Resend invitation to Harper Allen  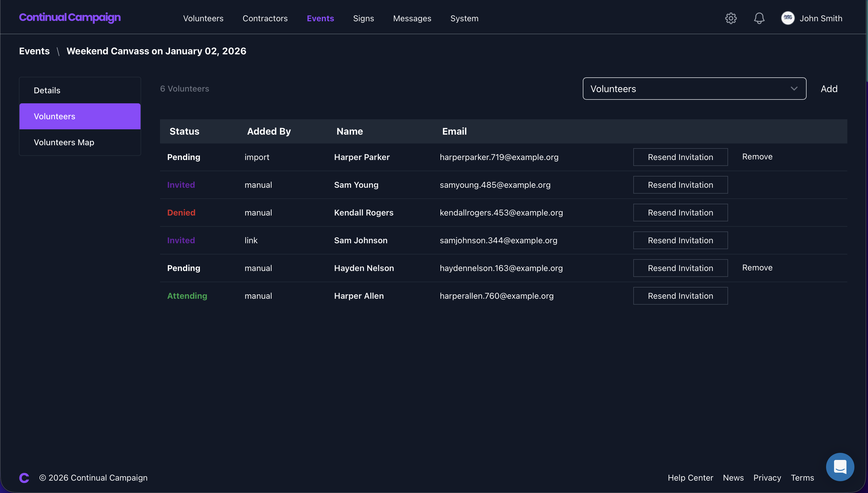click(680, 296)
